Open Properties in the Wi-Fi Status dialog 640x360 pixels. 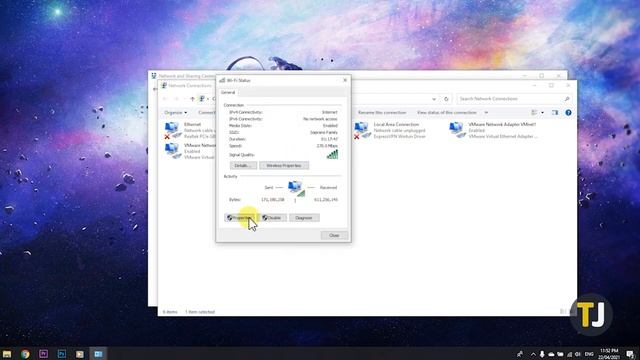coord(240,218)
